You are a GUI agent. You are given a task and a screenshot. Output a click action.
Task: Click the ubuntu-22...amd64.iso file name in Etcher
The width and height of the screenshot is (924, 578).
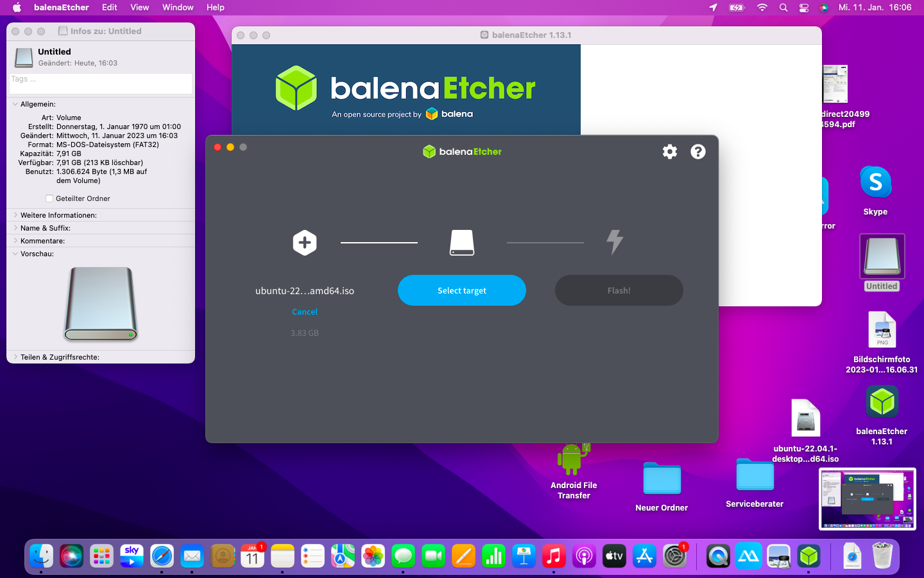click(x=305, y=291)
